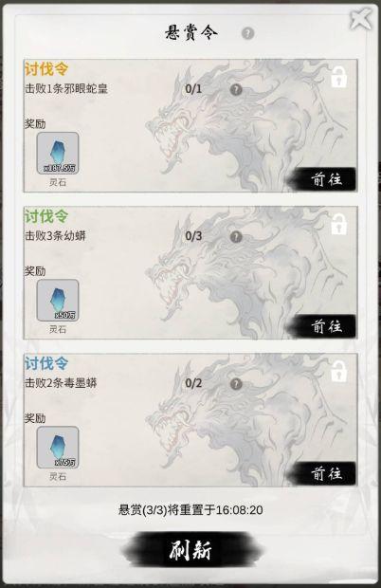Toggle lock on 邪眼蛇皇 bounty card
The image size is (381, 588).
tap(338, 77)
